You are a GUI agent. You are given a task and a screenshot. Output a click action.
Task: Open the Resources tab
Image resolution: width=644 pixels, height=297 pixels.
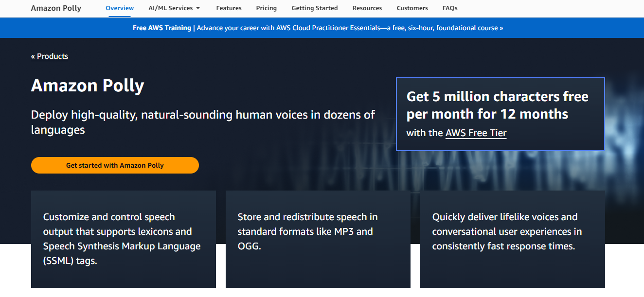367,8
